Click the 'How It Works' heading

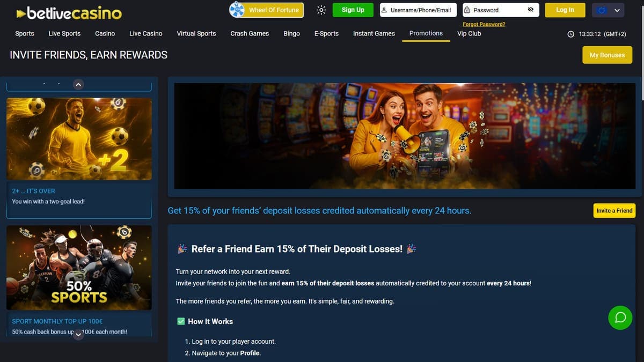pyautogui.click(x=210, y=321)
